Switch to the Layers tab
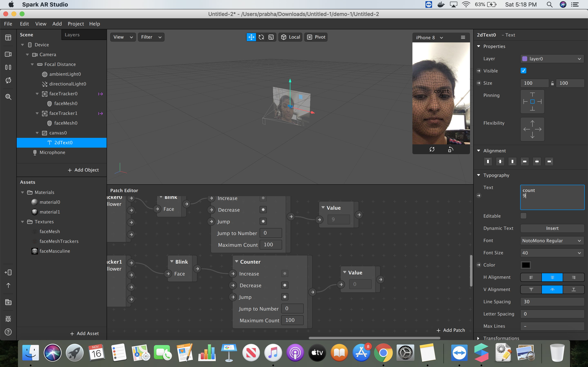 pyautogui.click(x=72, y=35)
